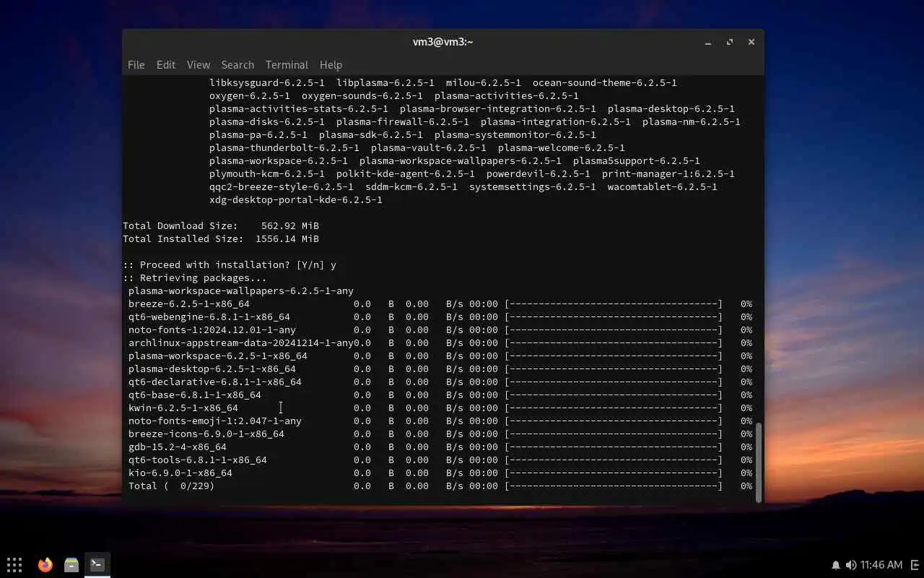Open the notification bell in tray
The height and width of the screenshot is (578, 924).
(x=836, y=565)
